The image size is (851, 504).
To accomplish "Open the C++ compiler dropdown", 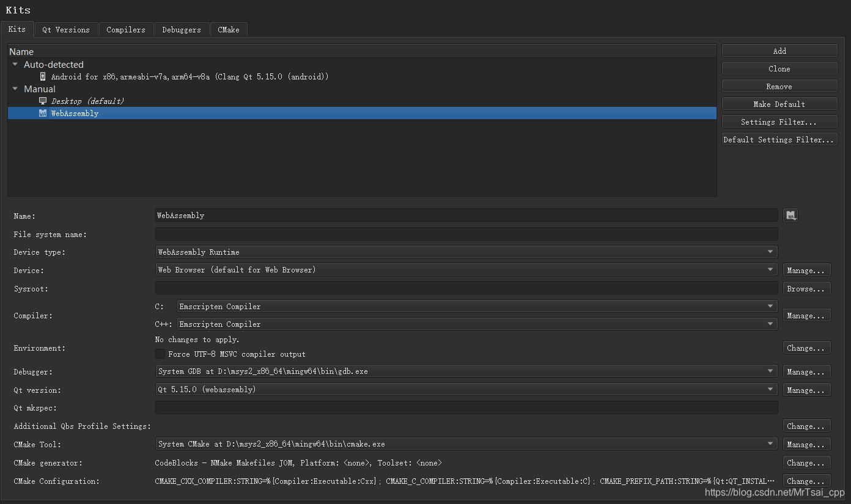I will (477, 324).
